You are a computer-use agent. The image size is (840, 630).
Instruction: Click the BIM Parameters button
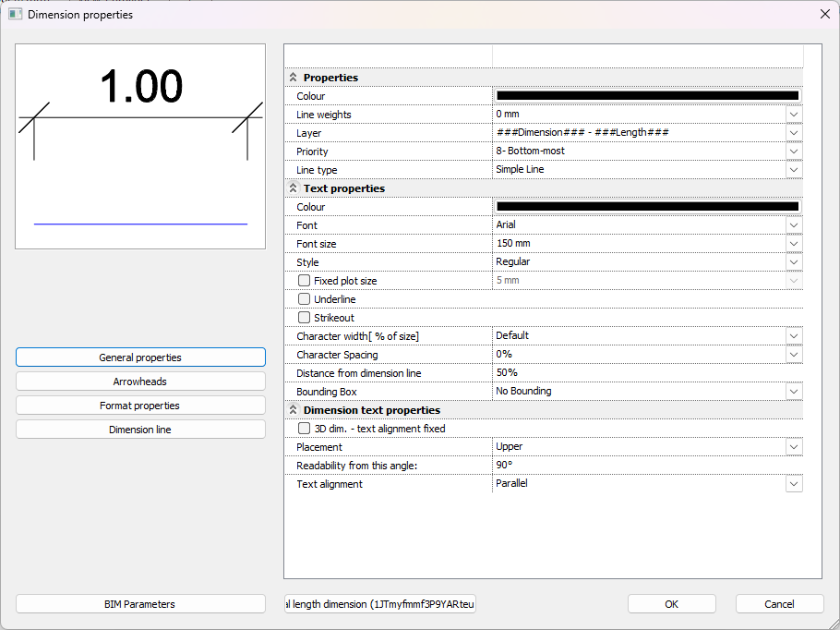(x=140, y=604)
